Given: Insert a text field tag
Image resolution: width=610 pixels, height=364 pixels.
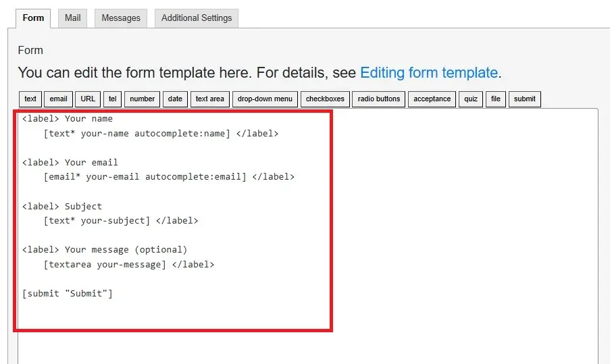Looking at the screenshot, I should click(x=30, y=99).
